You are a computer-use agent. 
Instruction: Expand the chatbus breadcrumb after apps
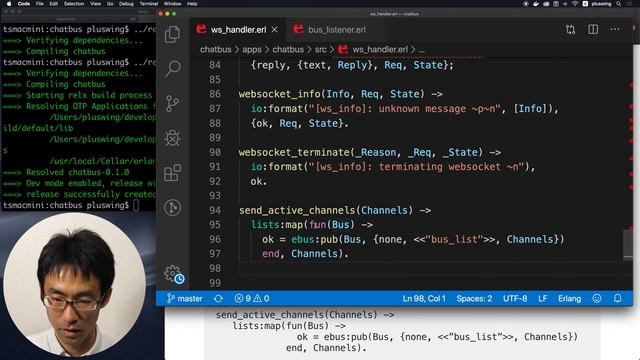point(288,49)
